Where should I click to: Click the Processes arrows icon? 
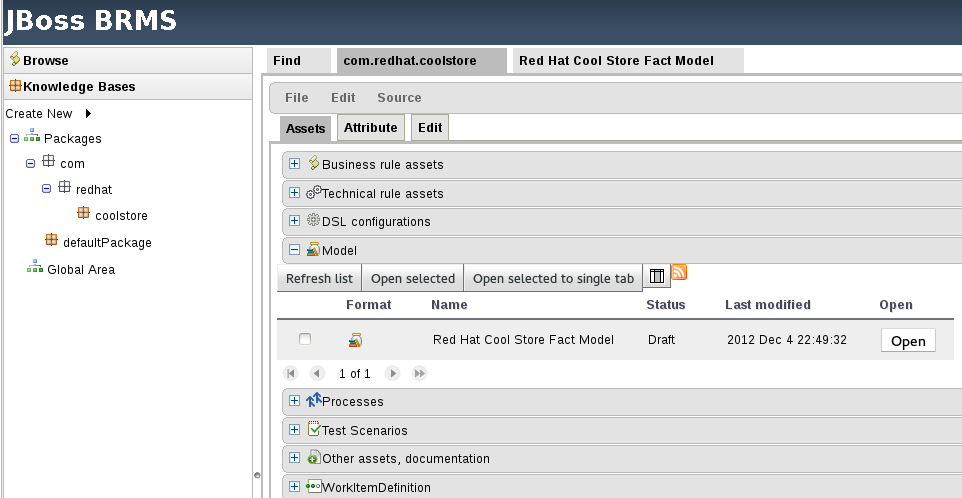click(x=314, y=400)
